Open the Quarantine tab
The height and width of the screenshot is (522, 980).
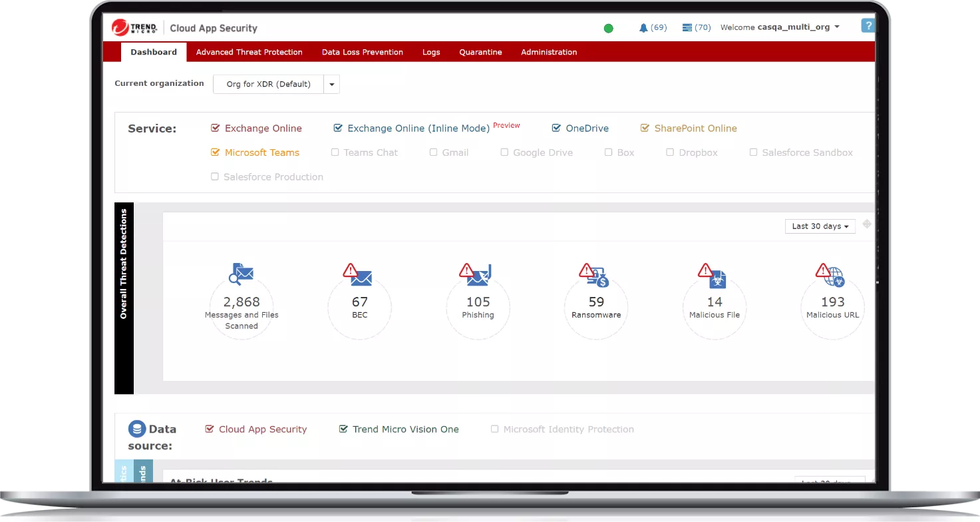click(480, 52)
